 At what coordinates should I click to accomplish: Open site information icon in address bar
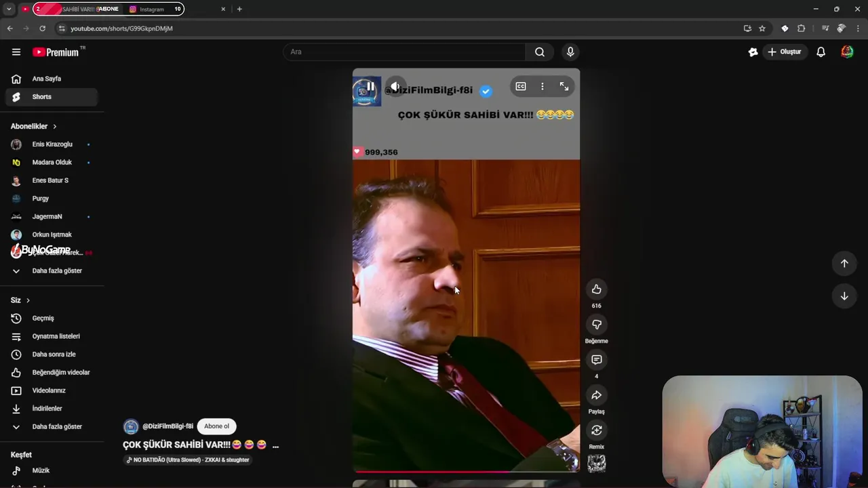click(x=62, y=28)
